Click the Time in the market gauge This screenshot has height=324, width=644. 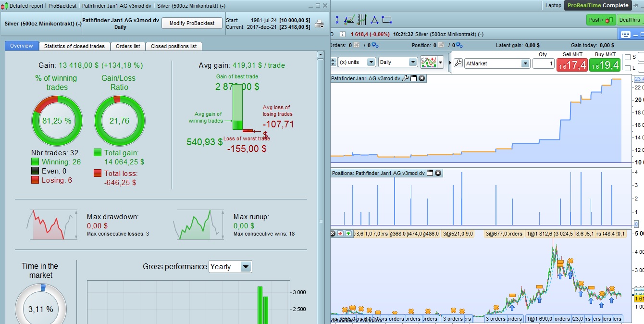(41, 304)
